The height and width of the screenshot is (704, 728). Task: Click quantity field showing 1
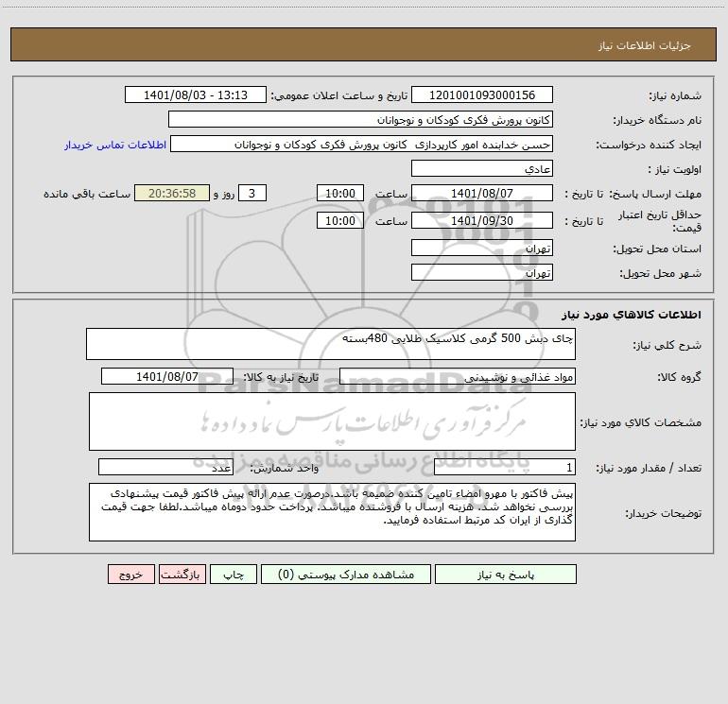point(505,467)
